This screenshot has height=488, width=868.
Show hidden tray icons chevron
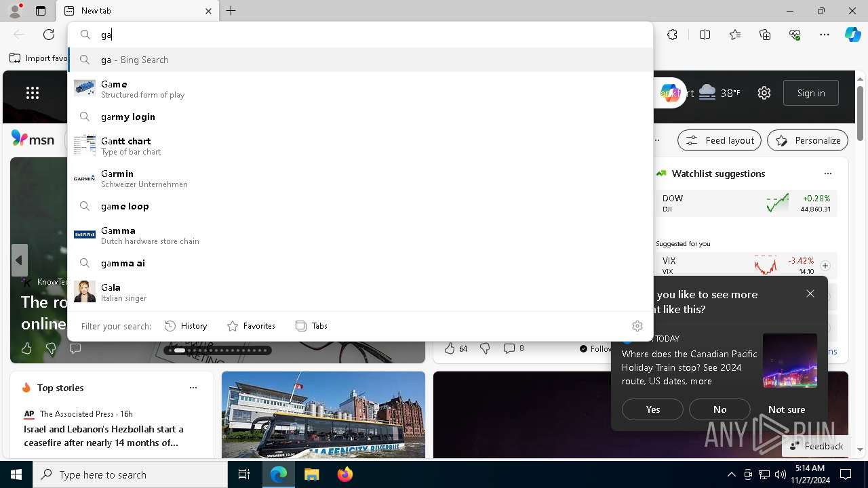(x=731, y=474)
